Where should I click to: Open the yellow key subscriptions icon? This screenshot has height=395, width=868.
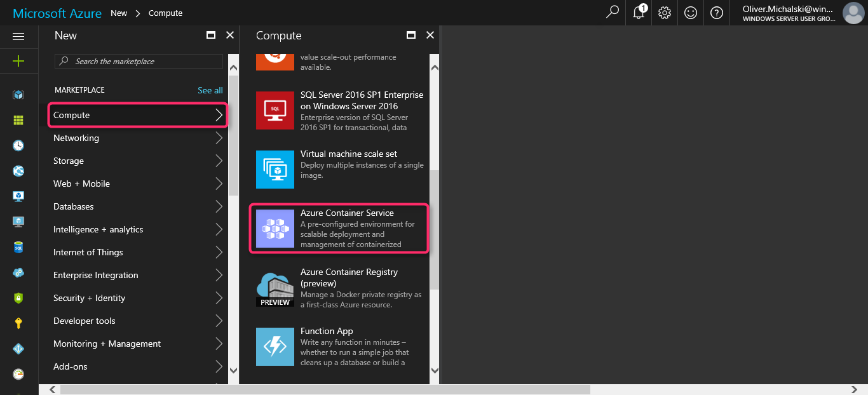click(x=18, y=323)
